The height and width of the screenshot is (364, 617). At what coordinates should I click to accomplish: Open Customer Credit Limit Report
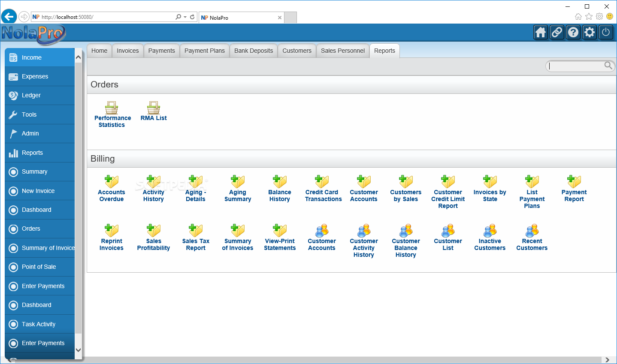pos(448,192)
